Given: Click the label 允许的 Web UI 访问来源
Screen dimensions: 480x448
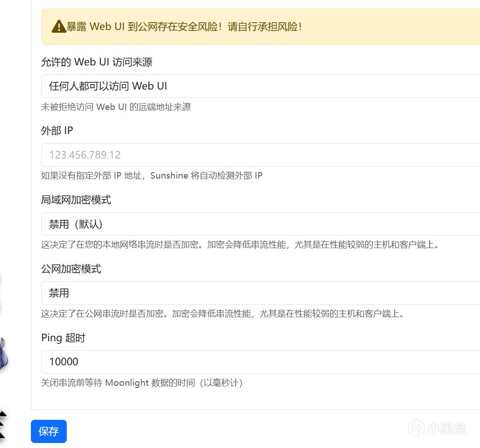Looking at the screenshot, I should (97, 62).
